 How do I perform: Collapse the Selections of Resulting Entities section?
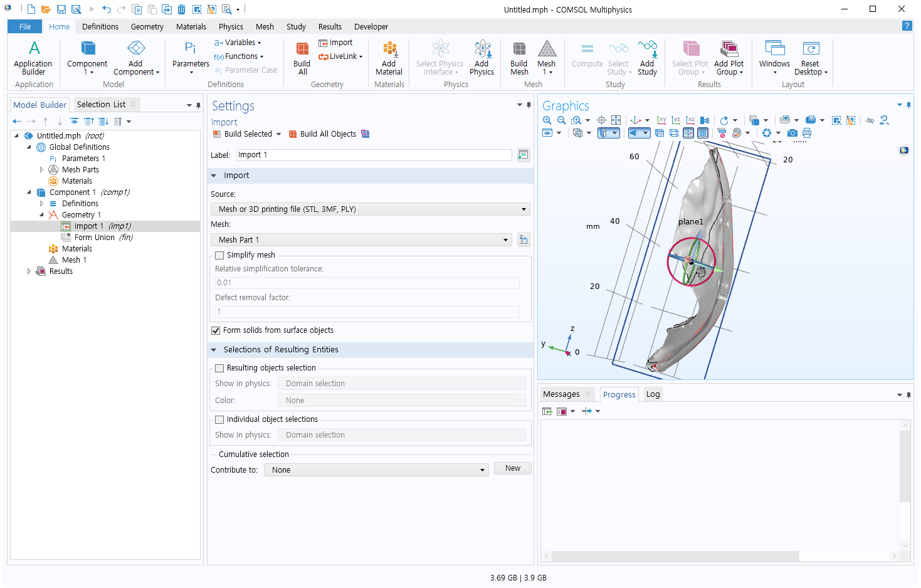click(x=214, y=350)
